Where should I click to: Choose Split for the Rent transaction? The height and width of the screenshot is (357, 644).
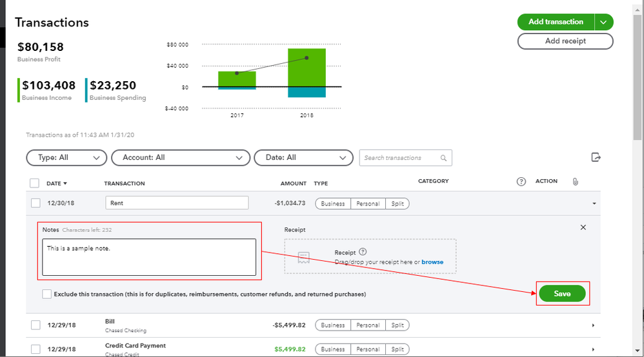click(397, 204)
